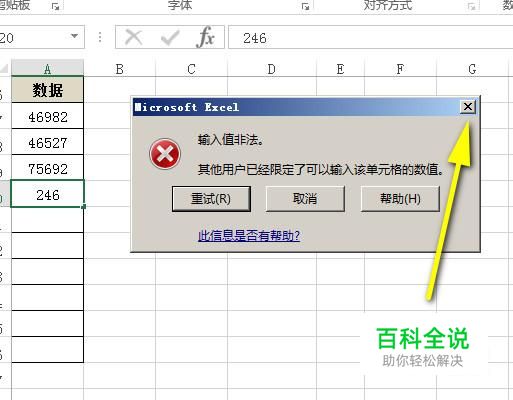Select column C header
513x400 pixels.
pos(191,69)
